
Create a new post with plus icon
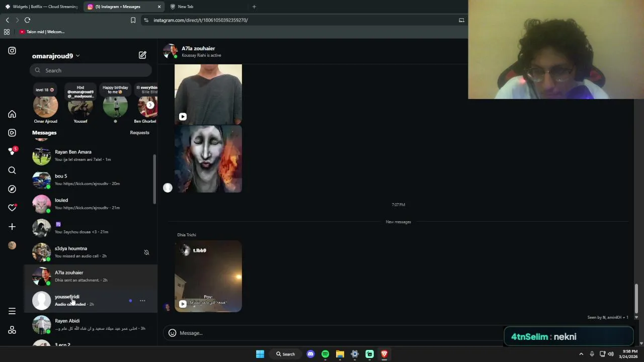[12, 227]
